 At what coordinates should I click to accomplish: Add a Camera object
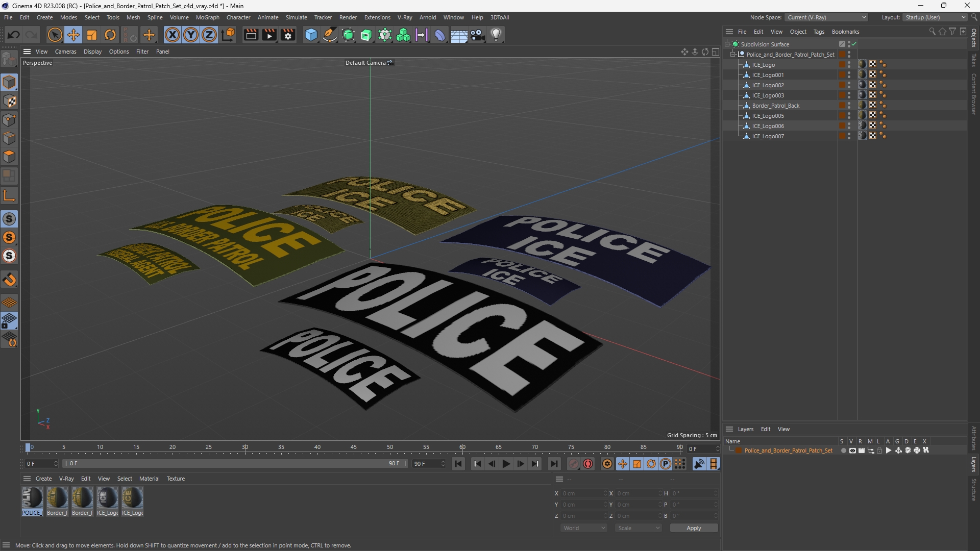[478, 35]
